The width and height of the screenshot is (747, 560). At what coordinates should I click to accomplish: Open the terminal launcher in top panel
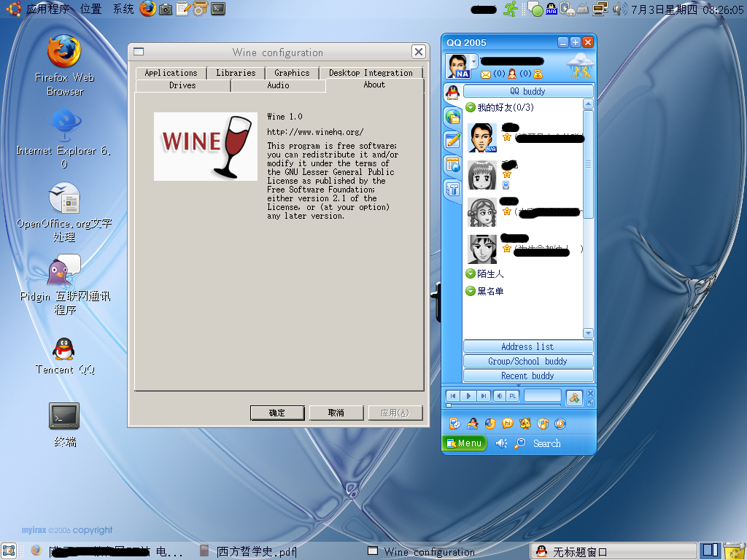pos(218,9)
